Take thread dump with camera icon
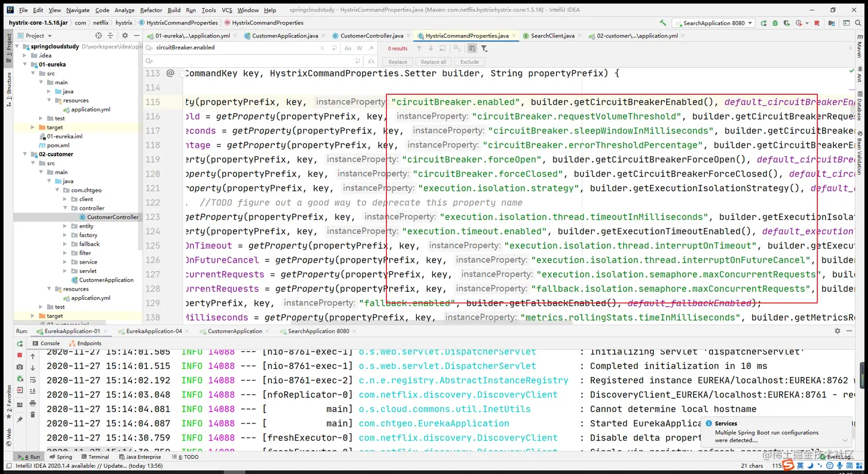 [x=20, y=367]
